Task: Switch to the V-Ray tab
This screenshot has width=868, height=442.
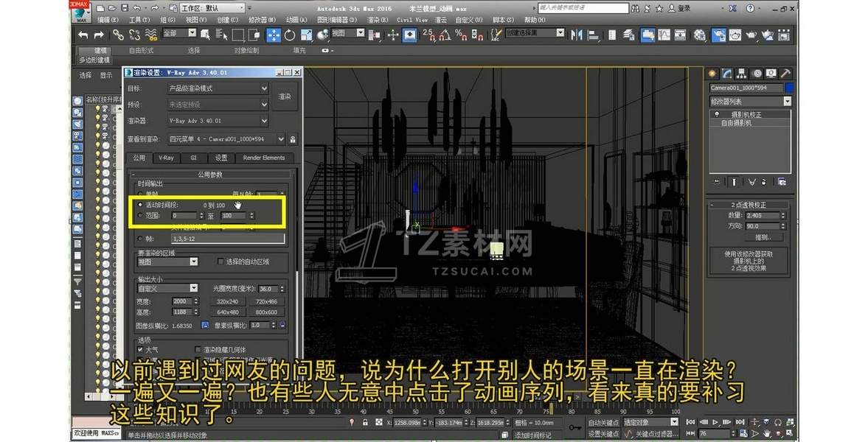Action: [x=167, y=158]
